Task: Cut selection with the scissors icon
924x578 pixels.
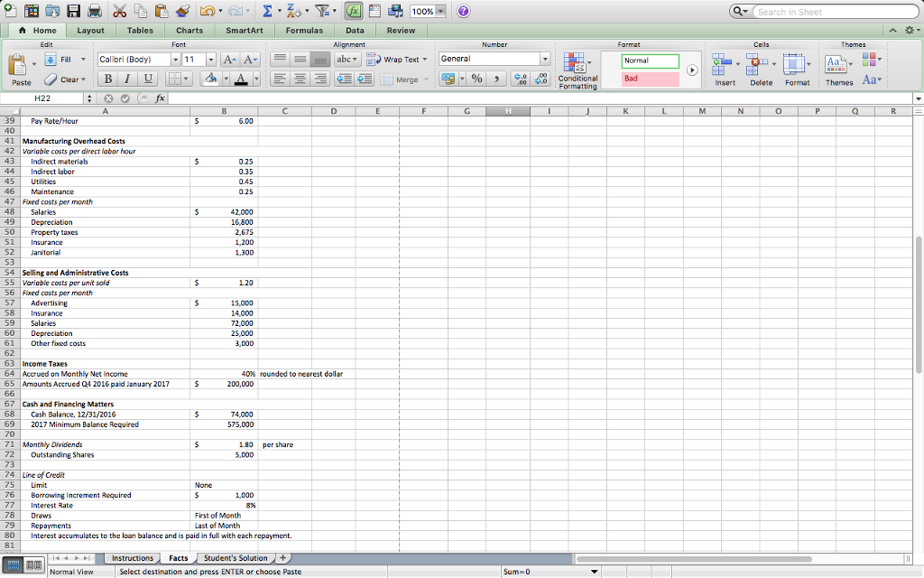Action: point(120,11)
